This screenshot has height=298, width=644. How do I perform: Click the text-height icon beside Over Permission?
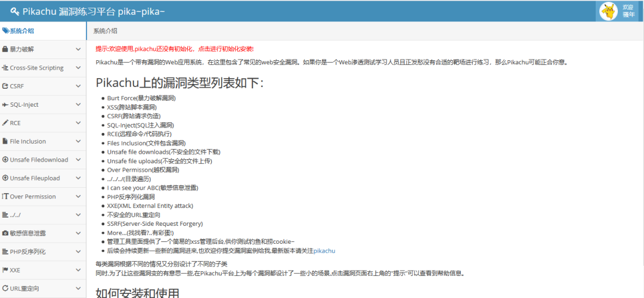tap(5, 196)
